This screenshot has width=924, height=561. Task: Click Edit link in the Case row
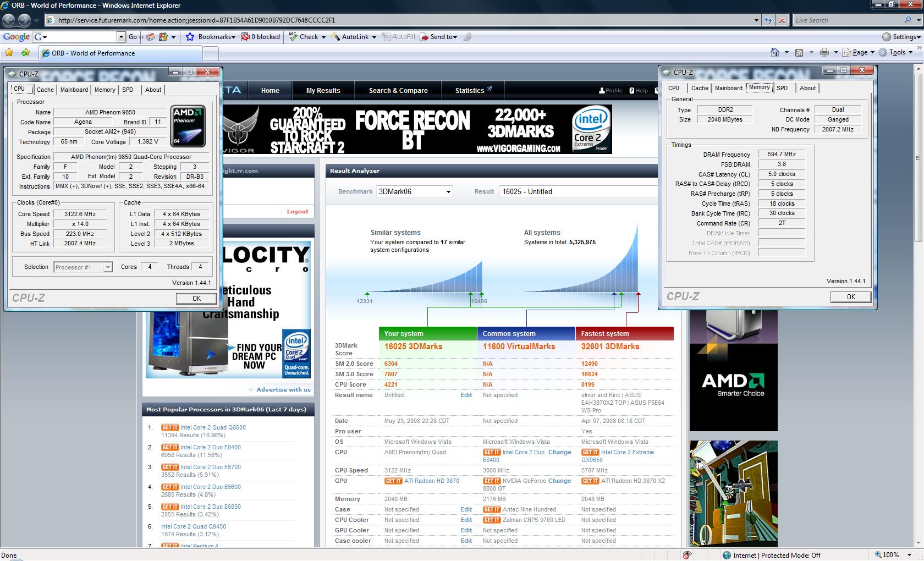pos(466,509)
